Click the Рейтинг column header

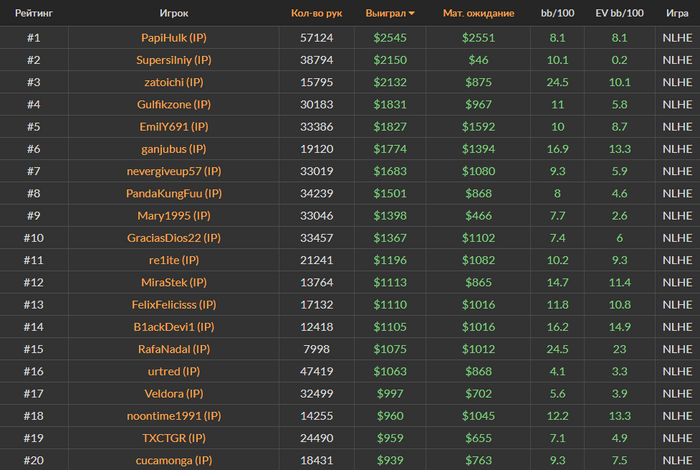[x=34, y=14]
